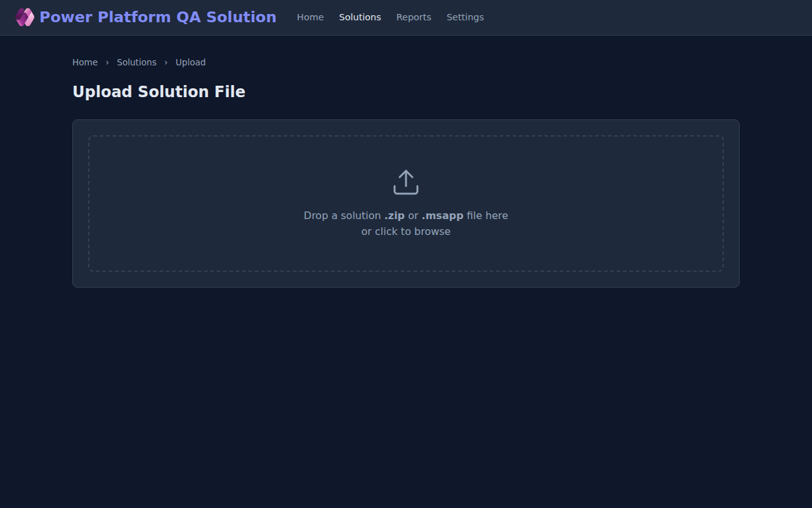This screenshot has height=508, width=812.
Task: Open Settings from the navigation bar
Action: click(465, 17)
